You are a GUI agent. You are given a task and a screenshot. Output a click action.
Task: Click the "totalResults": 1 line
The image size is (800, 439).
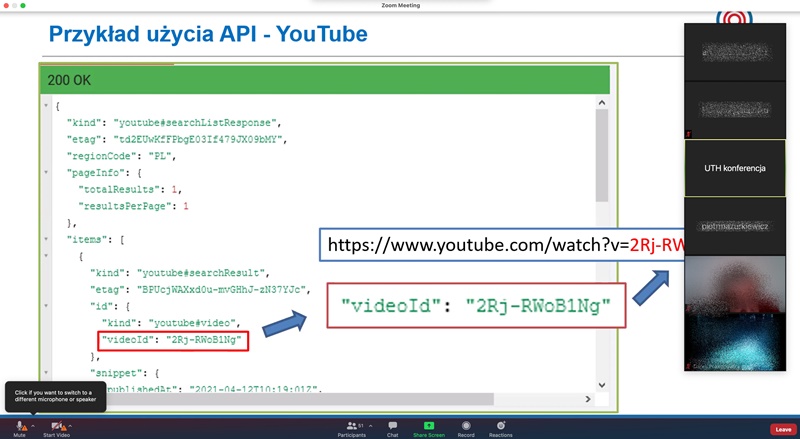pos(130,189)
